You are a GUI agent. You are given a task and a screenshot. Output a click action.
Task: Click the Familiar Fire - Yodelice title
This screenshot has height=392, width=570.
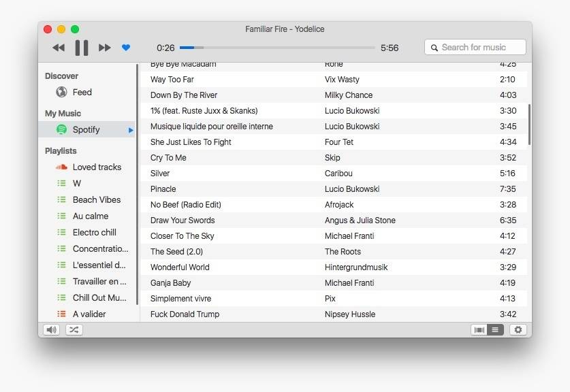285,29
